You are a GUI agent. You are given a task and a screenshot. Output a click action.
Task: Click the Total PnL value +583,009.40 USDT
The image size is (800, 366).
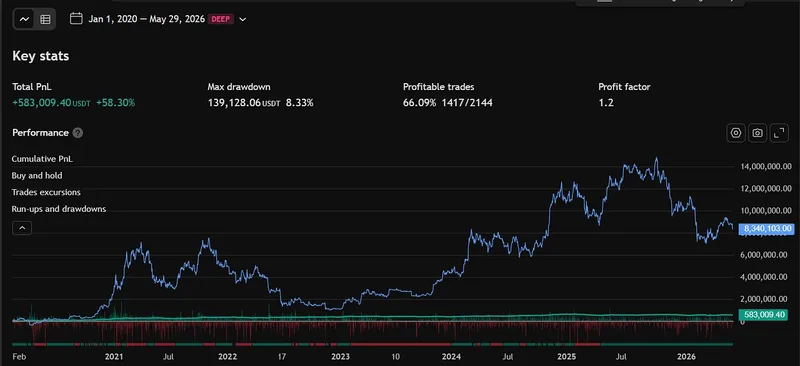click(52, 103)
